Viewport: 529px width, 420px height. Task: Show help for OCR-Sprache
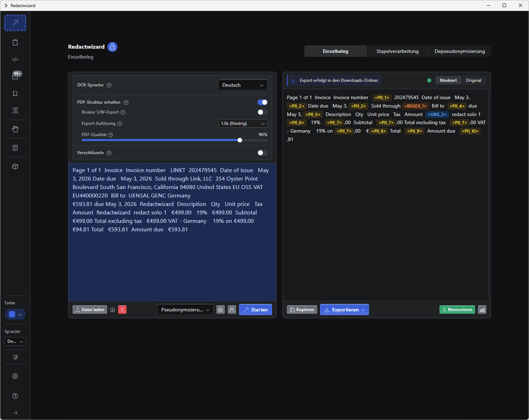tap(109, 85)
